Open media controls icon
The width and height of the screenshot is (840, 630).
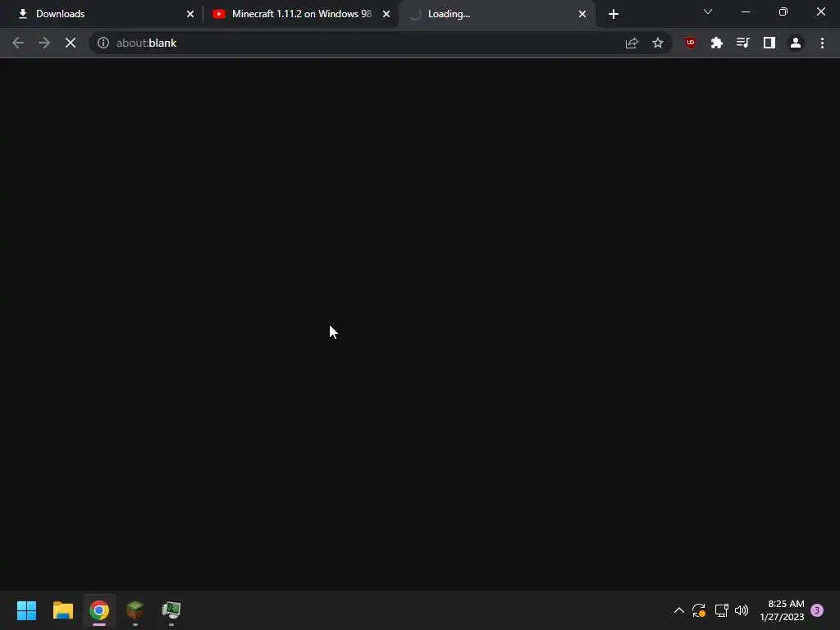(x=742, y=43)
